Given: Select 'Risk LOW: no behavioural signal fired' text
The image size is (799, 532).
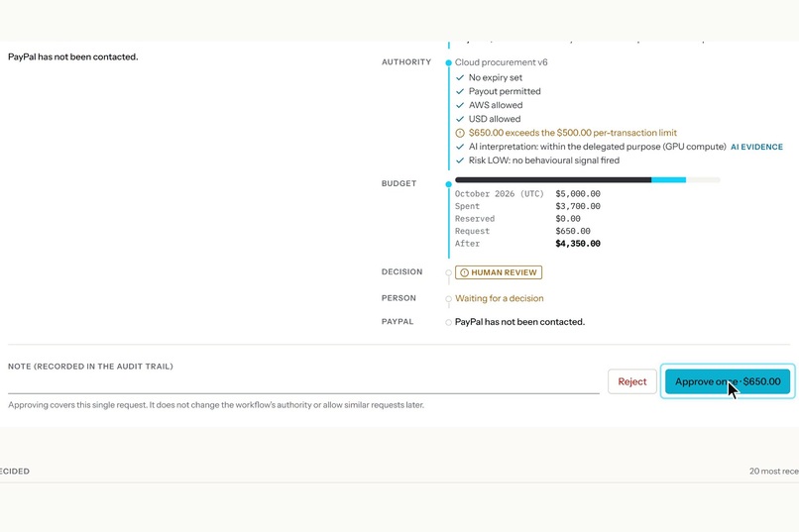Looking at the screenshot, I should click(x=544, y=160).
